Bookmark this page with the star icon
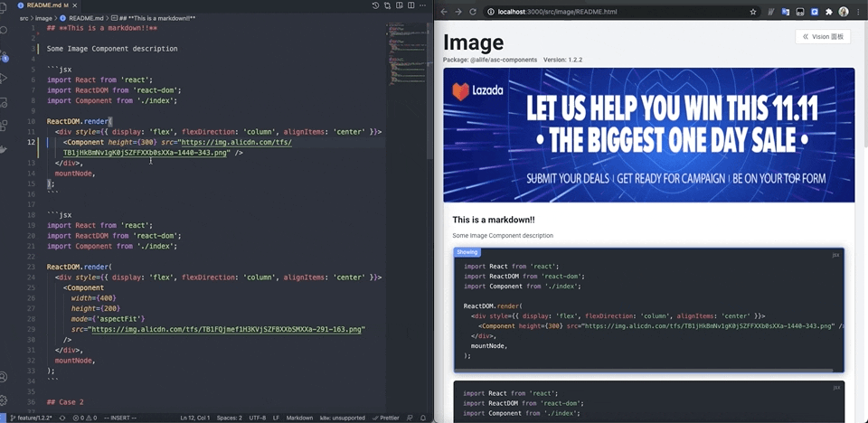This screenshot has height=423, width=868. [x=753, y=12]
